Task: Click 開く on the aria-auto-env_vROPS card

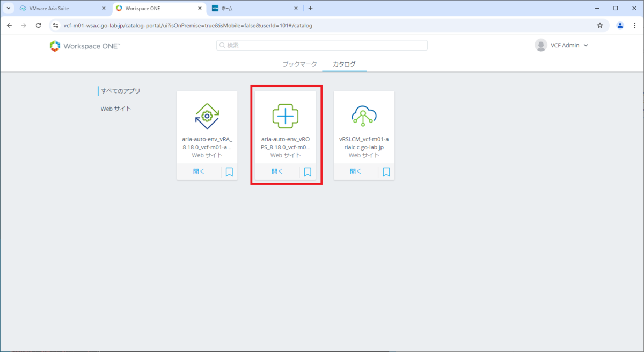Action: 277,172
